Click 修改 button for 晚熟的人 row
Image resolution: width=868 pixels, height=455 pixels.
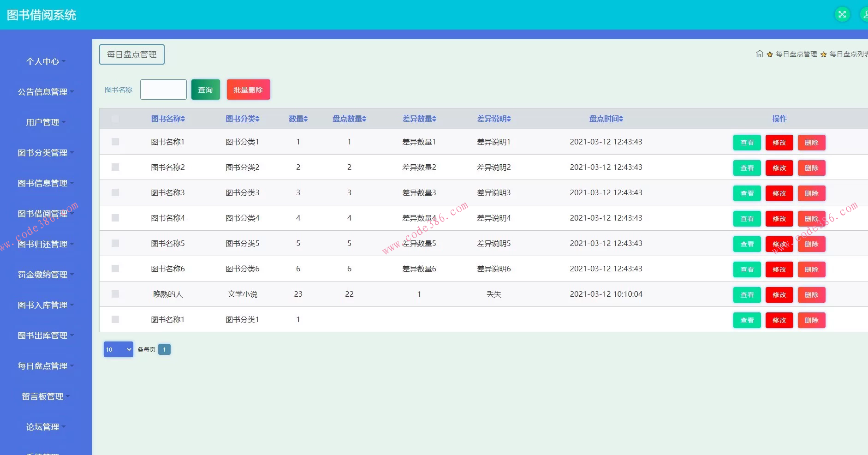[x=779, y=295]
